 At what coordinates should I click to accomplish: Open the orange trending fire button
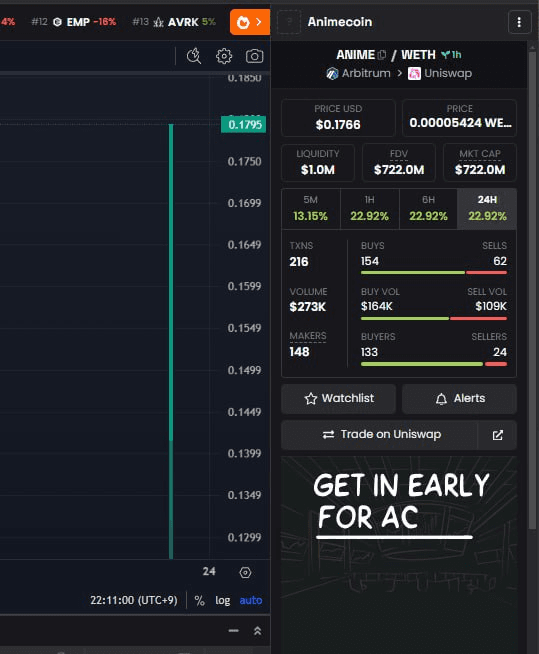click(x=250, y=22)
